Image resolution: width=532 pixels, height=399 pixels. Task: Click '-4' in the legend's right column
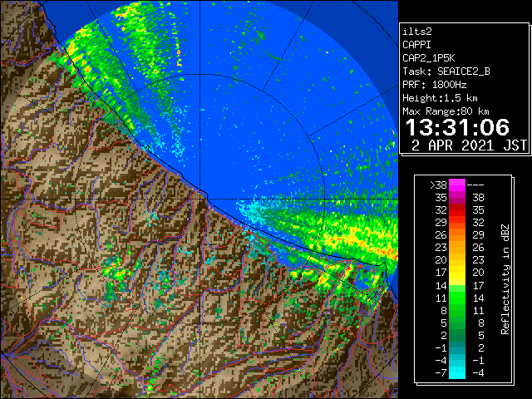coord(478,372)
